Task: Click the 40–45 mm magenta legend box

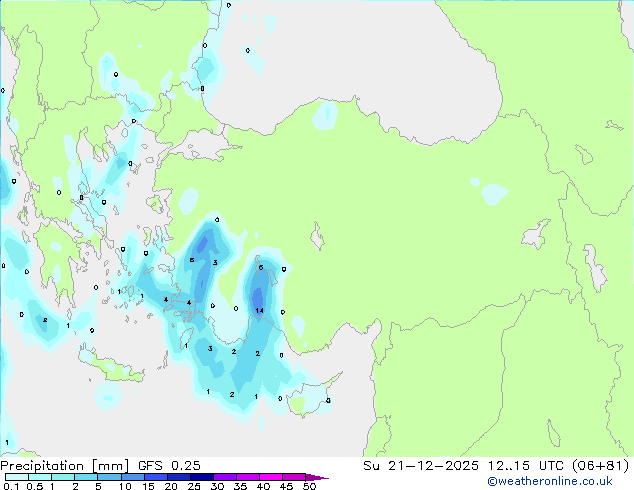Action: (271, 477)
